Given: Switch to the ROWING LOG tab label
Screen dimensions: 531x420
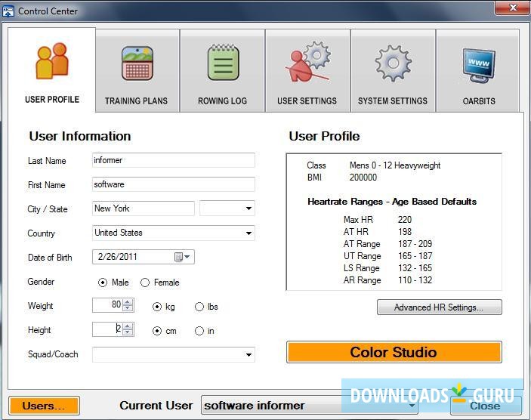Looking at the screenshot, I should [x=223, y=101].
